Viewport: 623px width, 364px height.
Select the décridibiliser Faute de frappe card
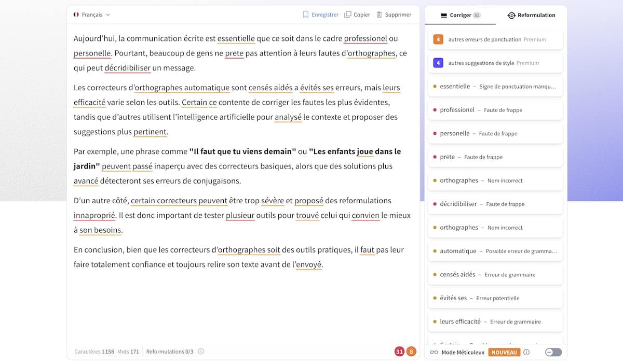[x=495, y=204]
